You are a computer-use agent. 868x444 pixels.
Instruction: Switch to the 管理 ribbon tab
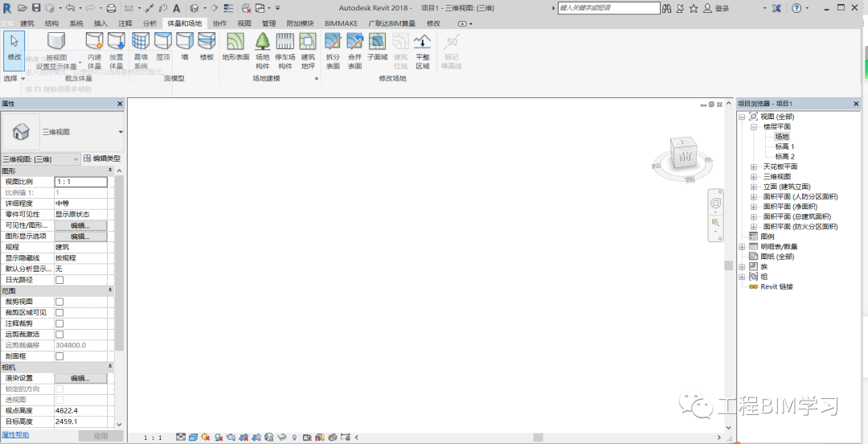click(x=269, y=23)
